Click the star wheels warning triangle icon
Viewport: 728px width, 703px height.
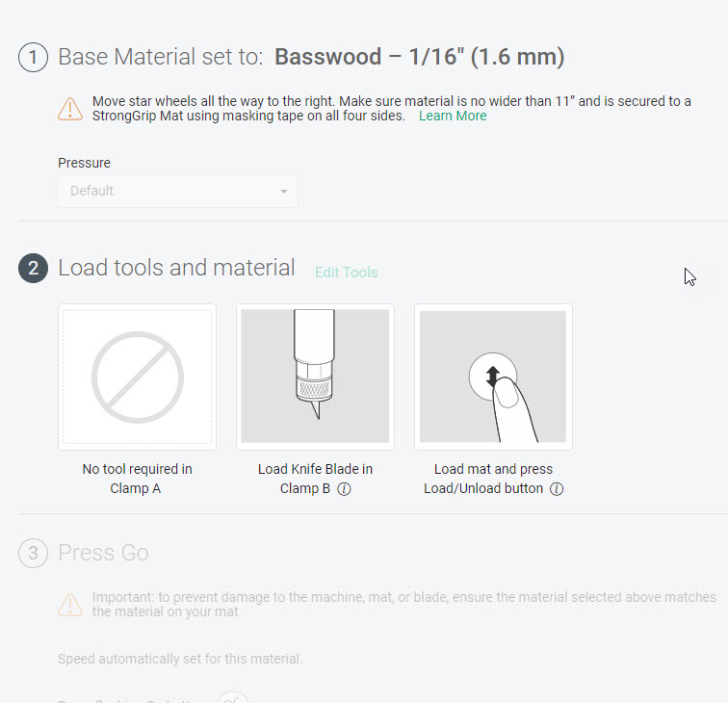pos(69,109)
